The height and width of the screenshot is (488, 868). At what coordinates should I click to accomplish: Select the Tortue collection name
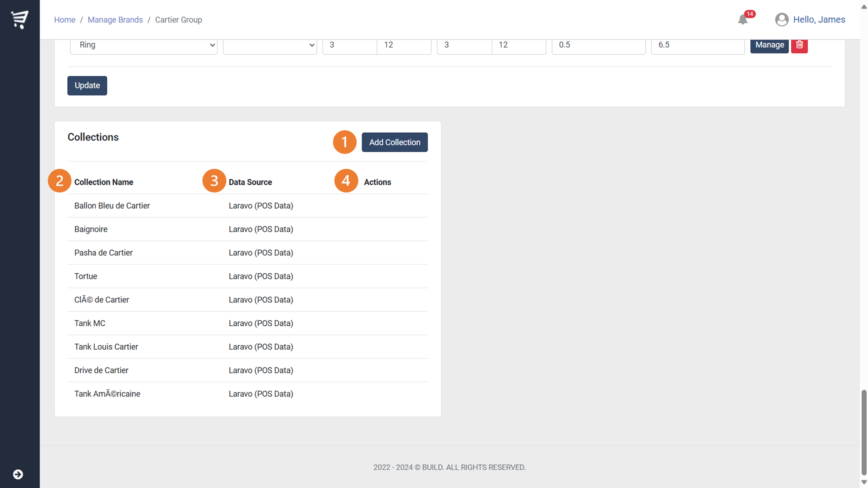click(85, 276)
